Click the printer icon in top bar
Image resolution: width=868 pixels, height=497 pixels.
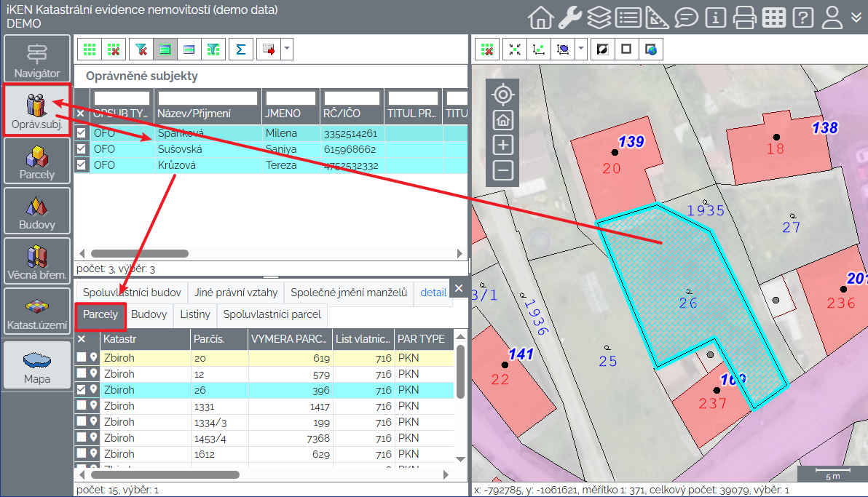coord(744,17)
